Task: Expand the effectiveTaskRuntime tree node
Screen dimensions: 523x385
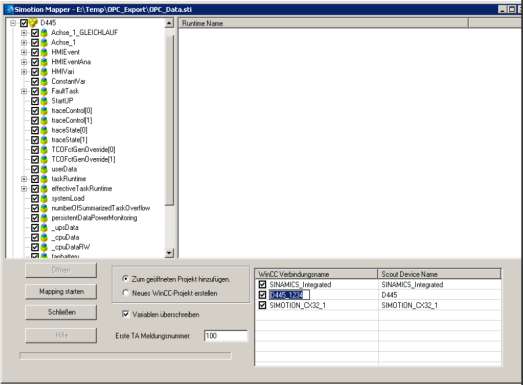Action: [24, 188]
